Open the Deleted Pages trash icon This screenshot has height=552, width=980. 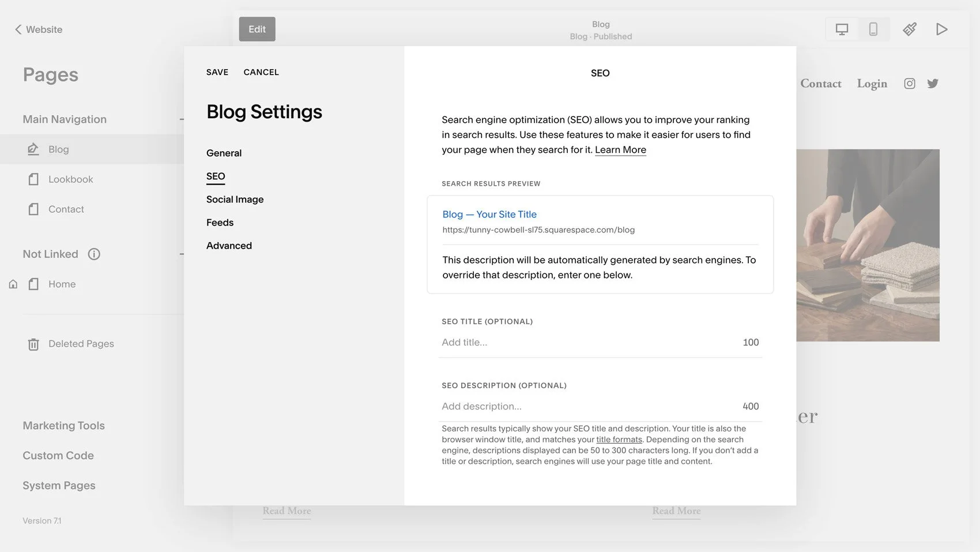[33, 344]
